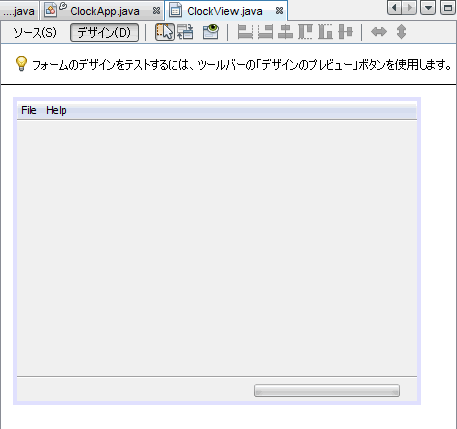The image size is (457, 429).
Task: Click the center vertically alignment icon
Action: coord(345,32)
